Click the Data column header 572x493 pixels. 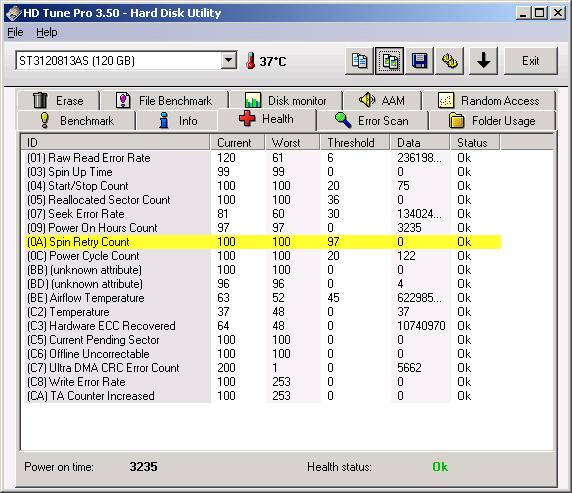(x=420, y=142)
